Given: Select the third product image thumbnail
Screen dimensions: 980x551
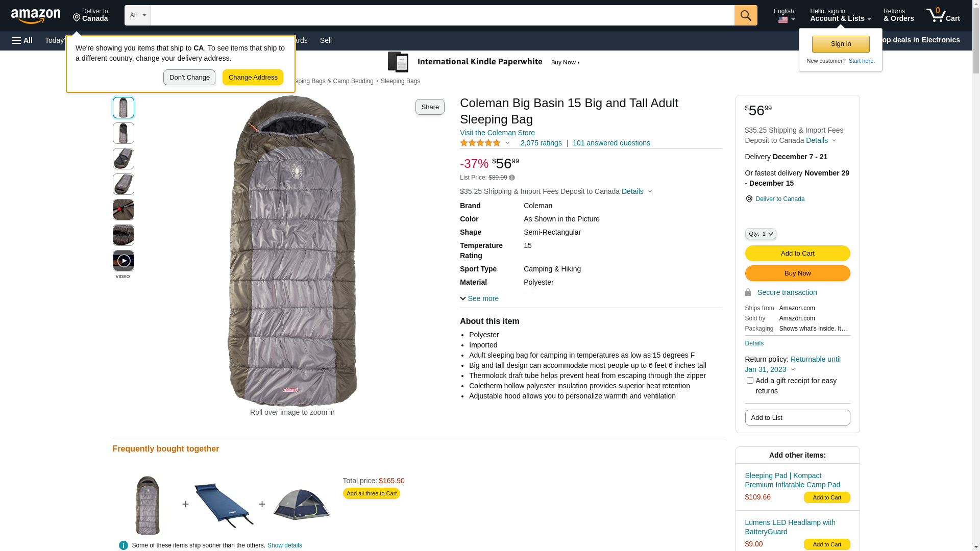Looking at the screenshot, I should click(x=124, y=159).
